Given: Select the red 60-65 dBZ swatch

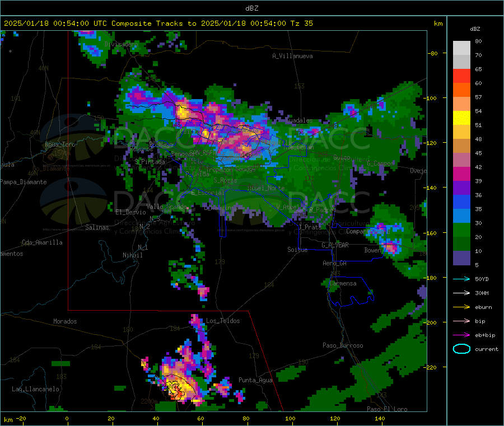Looking at the screenshot, I should (x=461, y=76).
